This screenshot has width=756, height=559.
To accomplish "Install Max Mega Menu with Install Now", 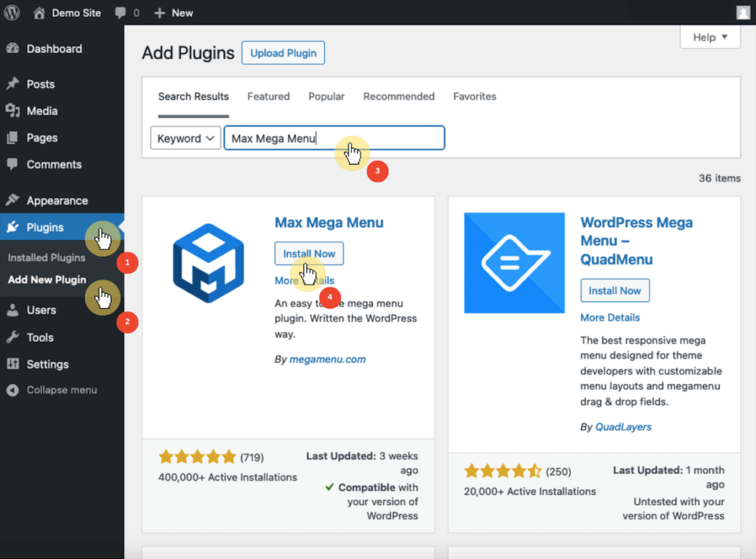I will (x=309, y=253).
